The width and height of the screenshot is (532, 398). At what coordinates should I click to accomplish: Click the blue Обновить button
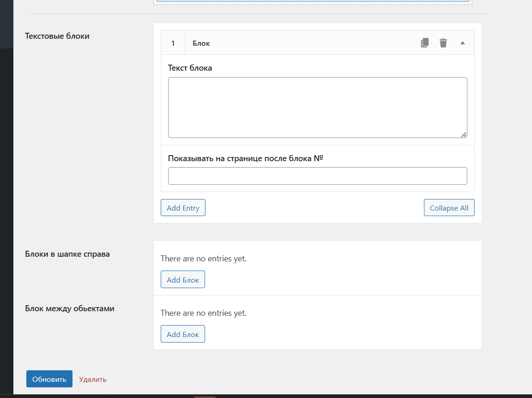pos(49,379)
